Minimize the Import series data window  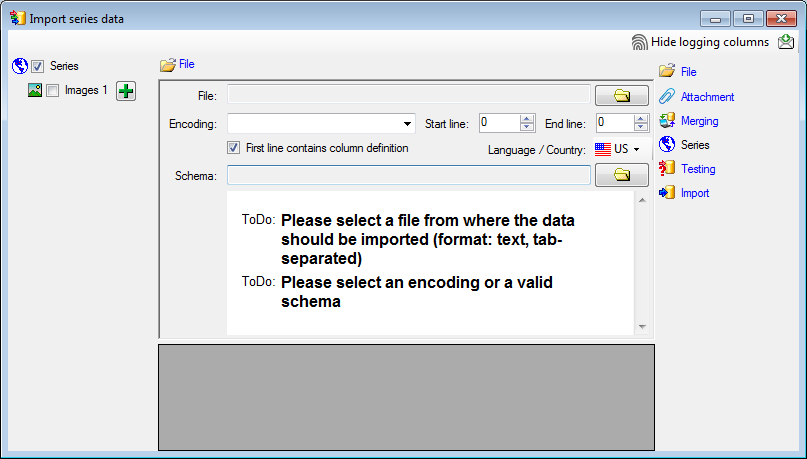(715, 19)
